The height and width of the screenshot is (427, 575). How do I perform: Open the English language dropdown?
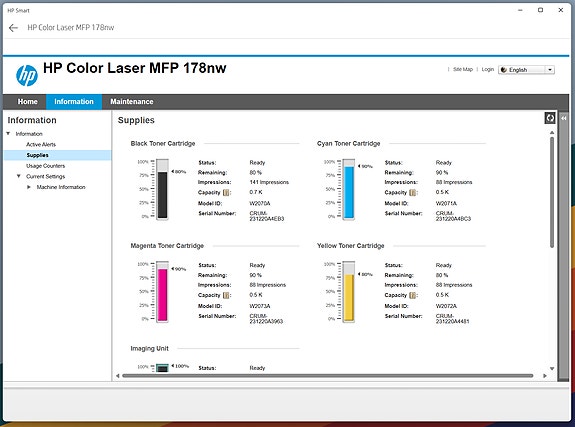(526, 70)
